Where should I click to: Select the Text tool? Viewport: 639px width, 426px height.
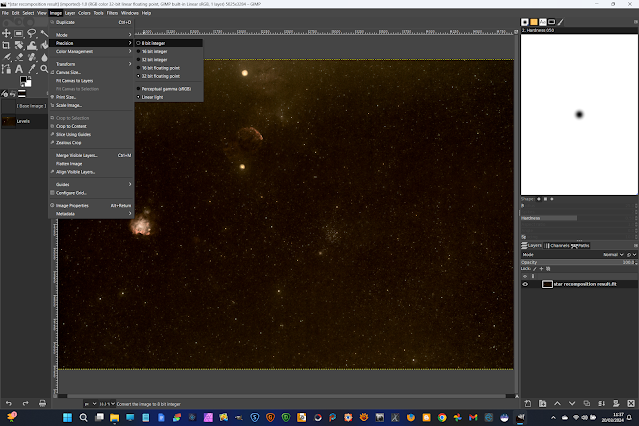(19, 69)
